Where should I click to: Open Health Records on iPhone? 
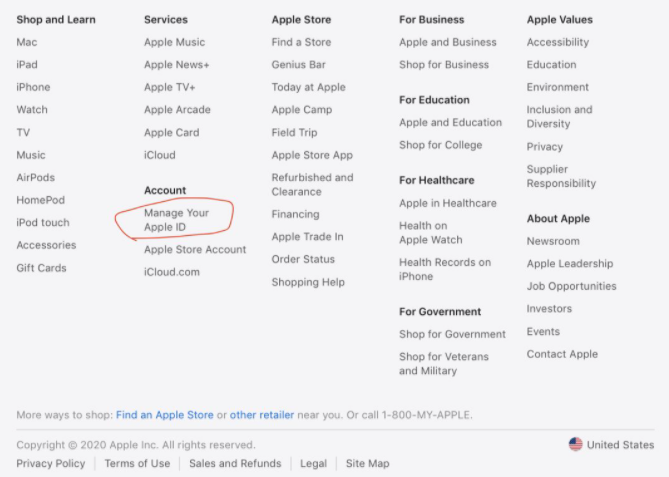pyautogui.click(x=445, y=269)
